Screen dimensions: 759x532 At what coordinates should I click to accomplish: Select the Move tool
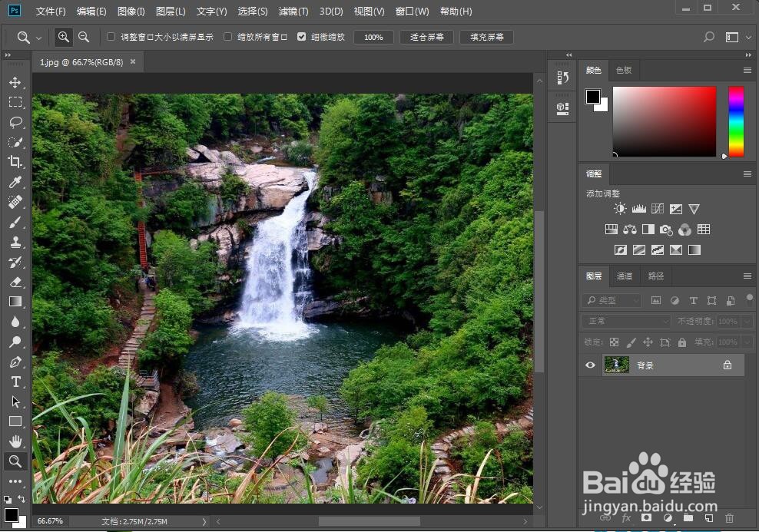click(15, 82)
